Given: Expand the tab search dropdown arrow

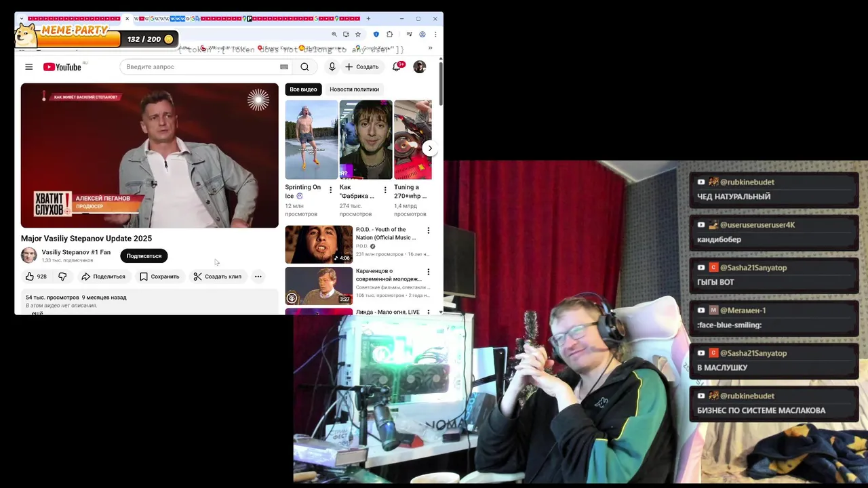Looking at the screenshot, I should click(x=22, y=18).
